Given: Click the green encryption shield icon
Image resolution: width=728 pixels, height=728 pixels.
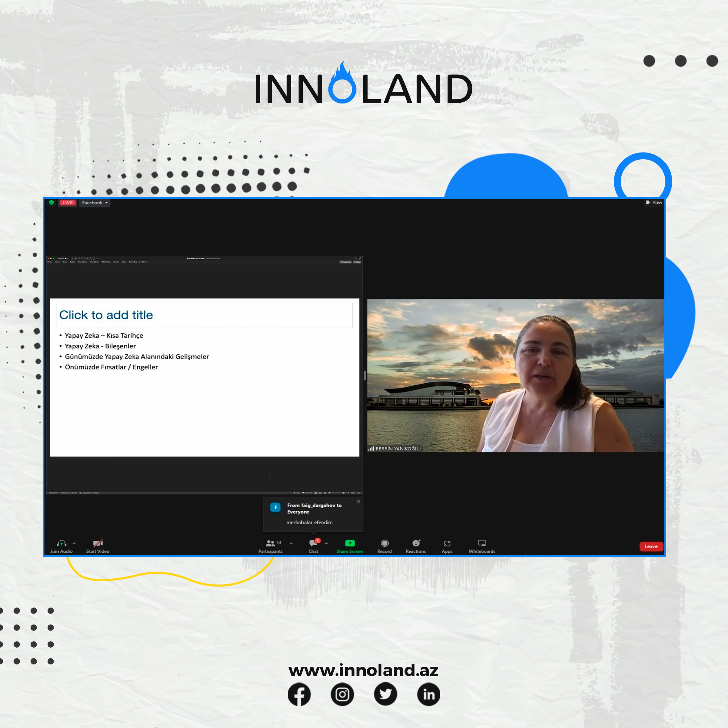Looking at the screenshot, I should coord(52,203).
